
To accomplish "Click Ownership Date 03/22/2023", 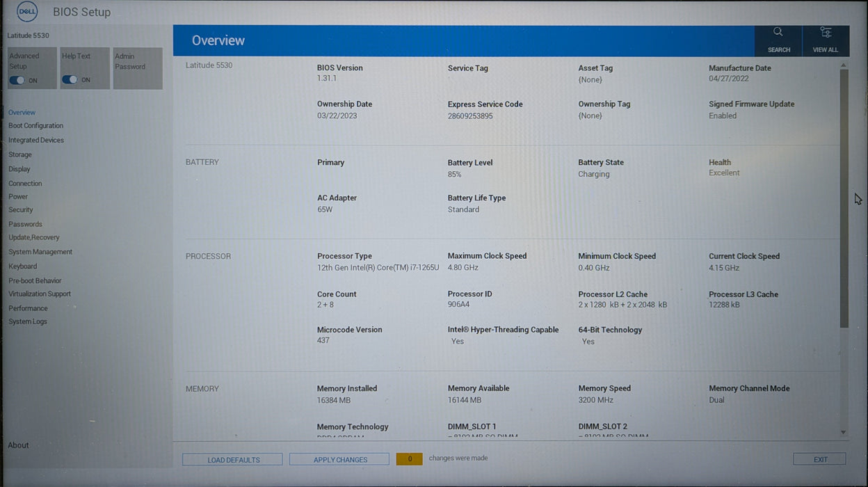I will pos(337,116).
